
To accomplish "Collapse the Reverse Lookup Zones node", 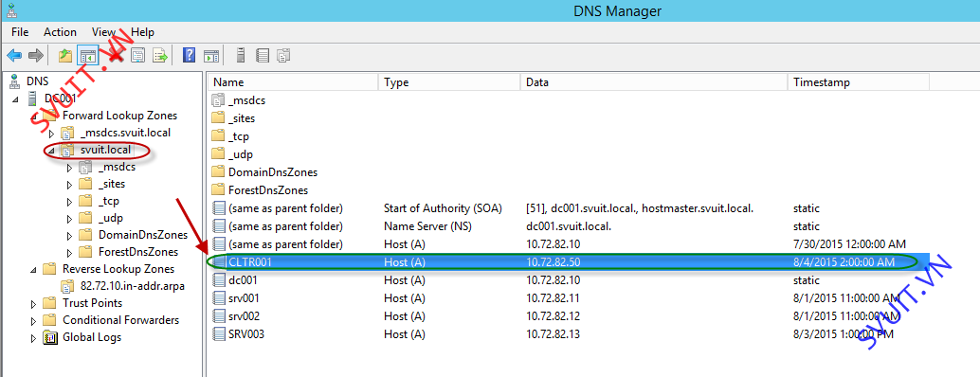I will pos(33,270).
